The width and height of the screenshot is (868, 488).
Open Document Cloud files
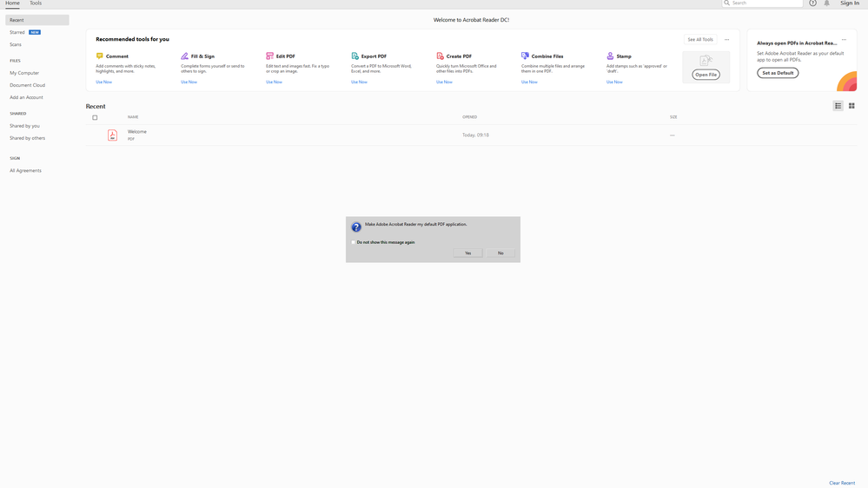point(27,85)
